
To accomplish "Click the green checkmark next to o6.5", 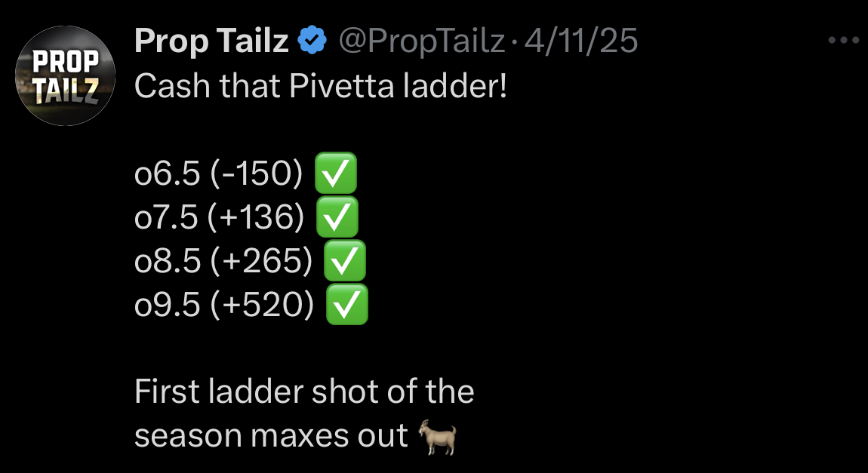I will pos(335,173).
